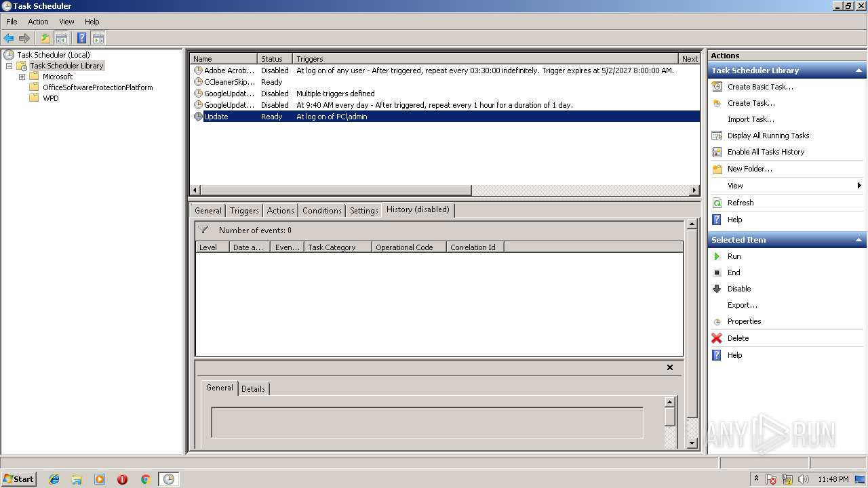Open Windows Explorer from the taskbar
The width and height of the screenshot is (868, 488).
click(x=77, y=479)
